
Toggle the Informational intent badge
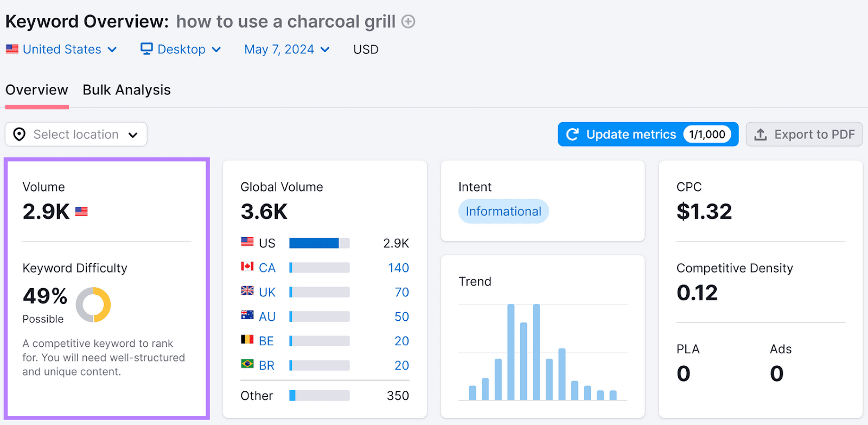(x=503, y=211)
